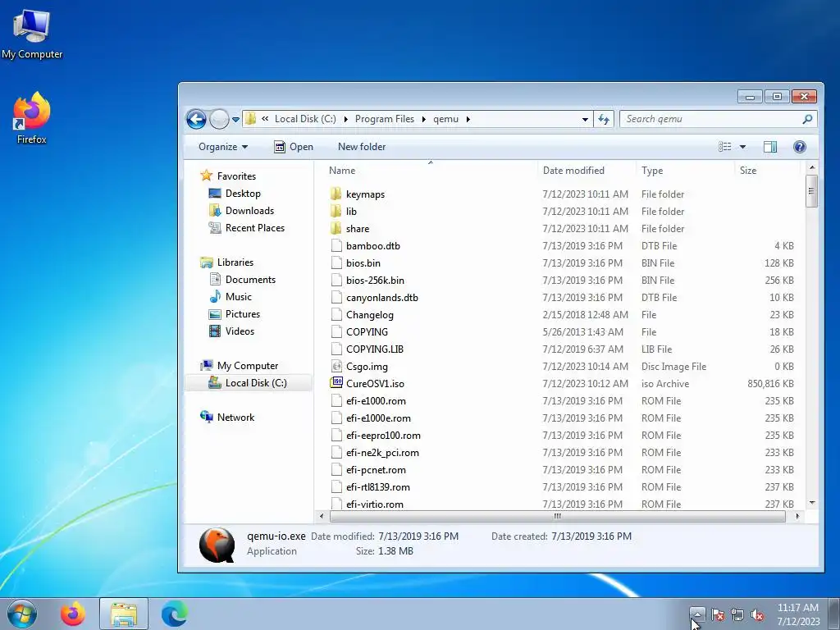Select Local Disk (C:) in the navigation pane

248,383
